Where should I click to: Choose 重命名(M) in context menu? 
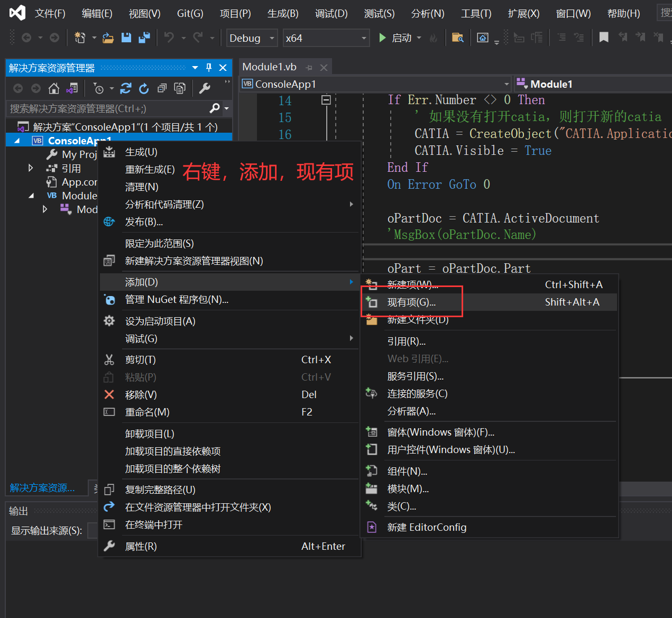tap(230, 412)
